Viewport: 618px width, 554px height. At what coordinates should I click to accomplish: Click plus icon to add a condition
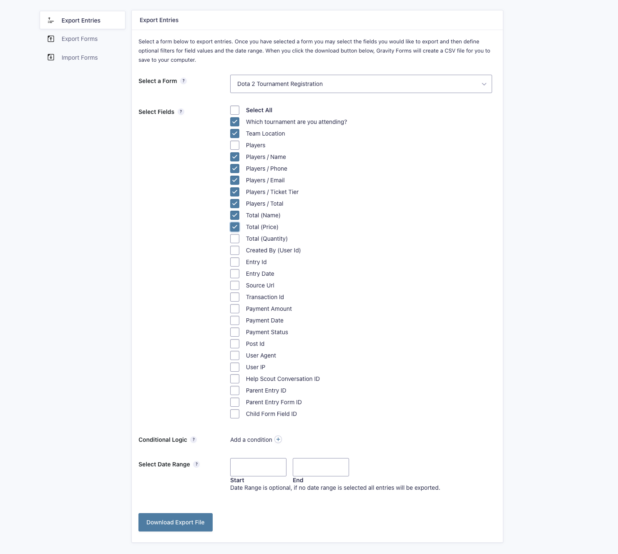[278, 439]
